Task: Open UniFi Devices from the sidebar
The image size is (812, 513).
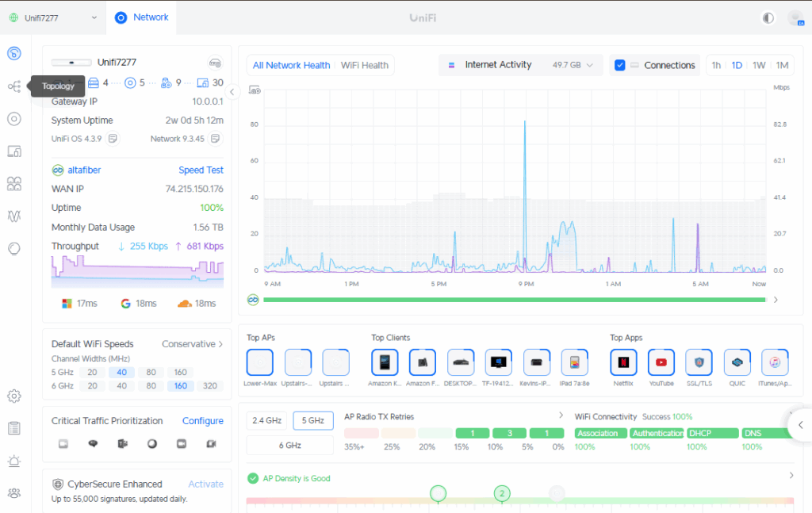Action: tap(14, 119)
